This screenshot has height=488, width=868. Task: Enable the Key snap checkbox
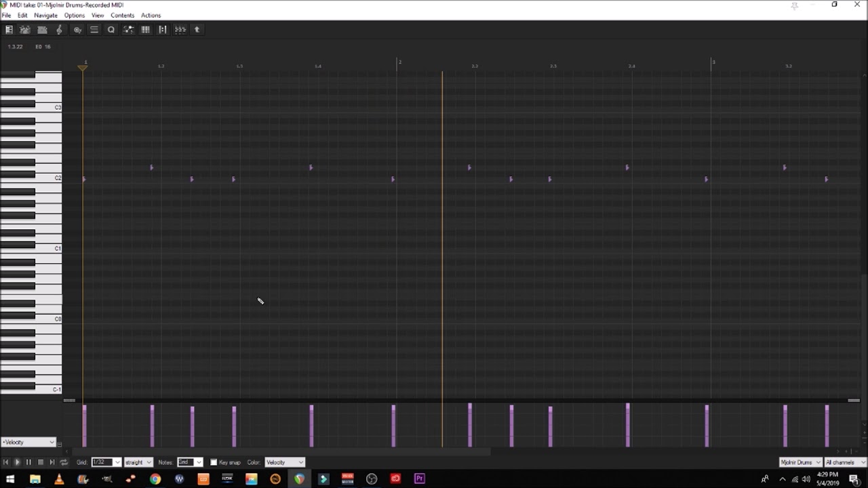(214, 462)
